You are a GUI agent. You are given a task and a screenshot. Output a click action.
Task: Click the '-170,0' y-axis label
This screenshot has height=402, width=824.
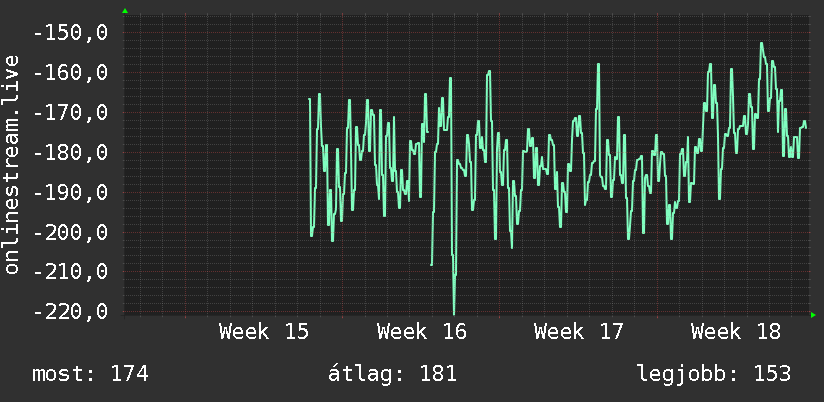point(70,112)
